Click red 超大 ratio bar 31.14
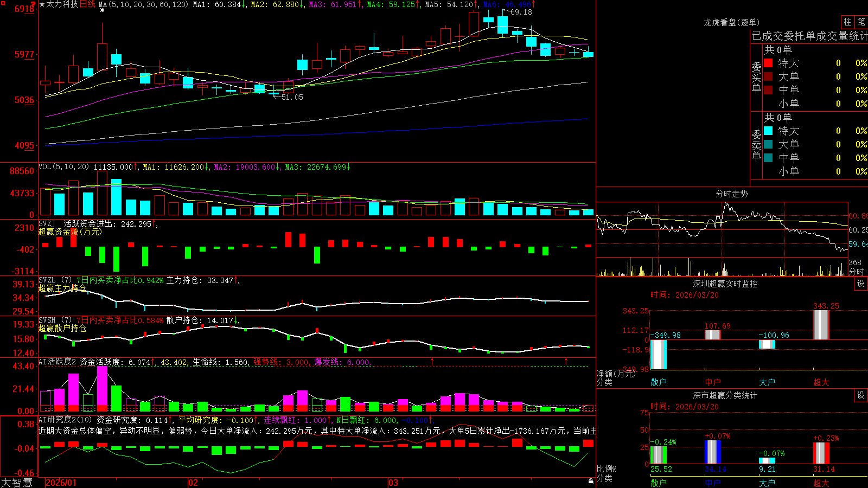Screen dimensions: 868x488 [x=821, y=453]
